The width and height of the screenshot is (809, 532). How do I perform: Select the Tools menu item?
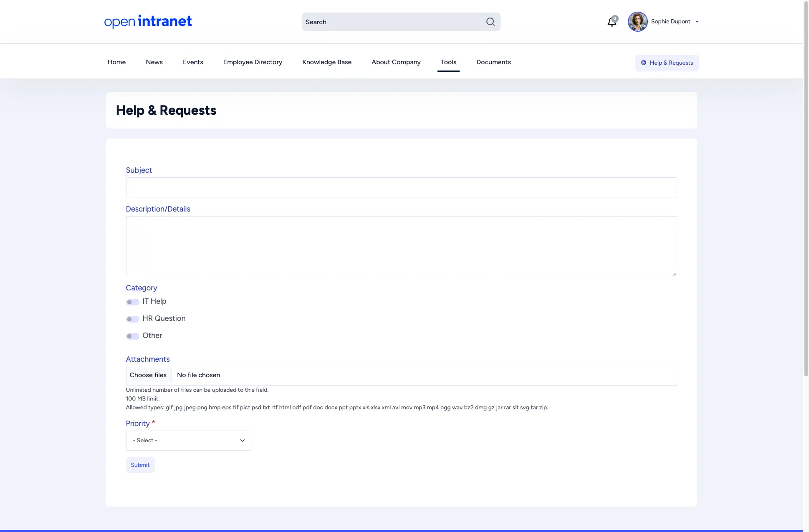(x=448, y=62)
